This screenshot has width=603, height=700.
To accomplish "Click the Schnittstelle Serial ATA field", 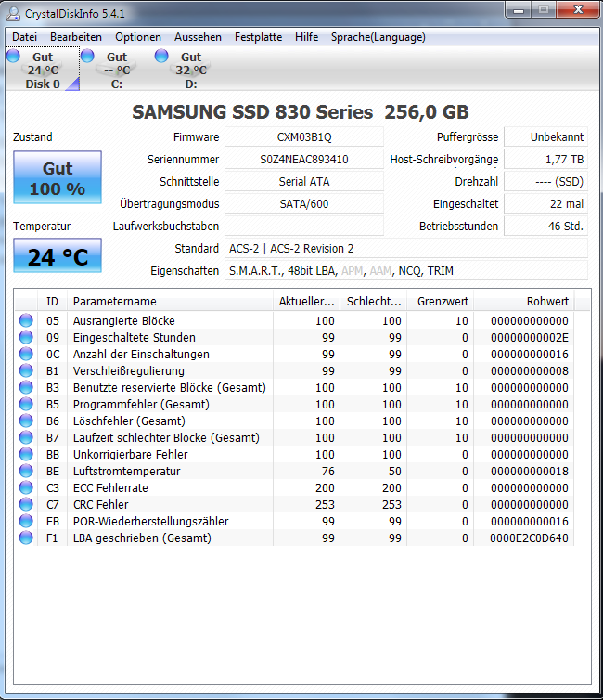I will tap(304, 182).
